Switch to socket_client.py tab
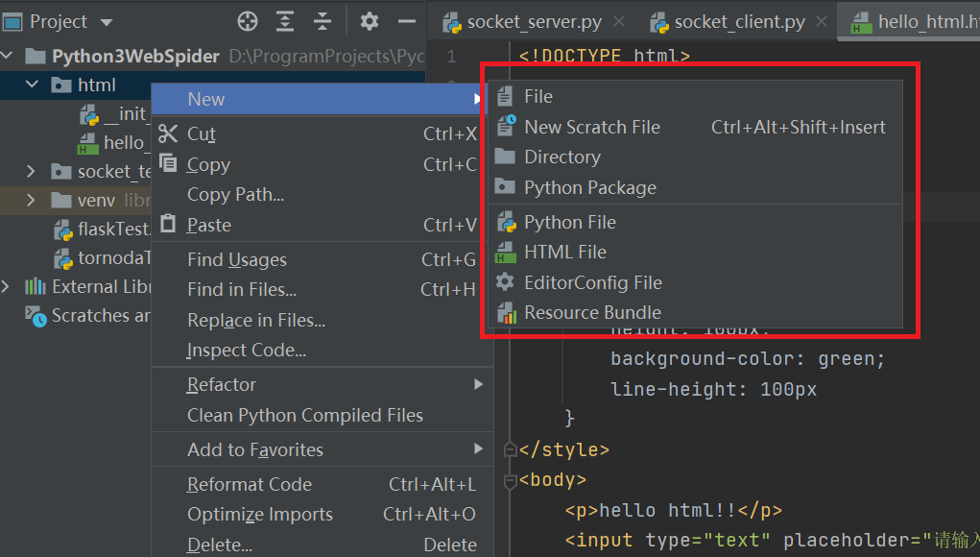 tap(739, 22)
